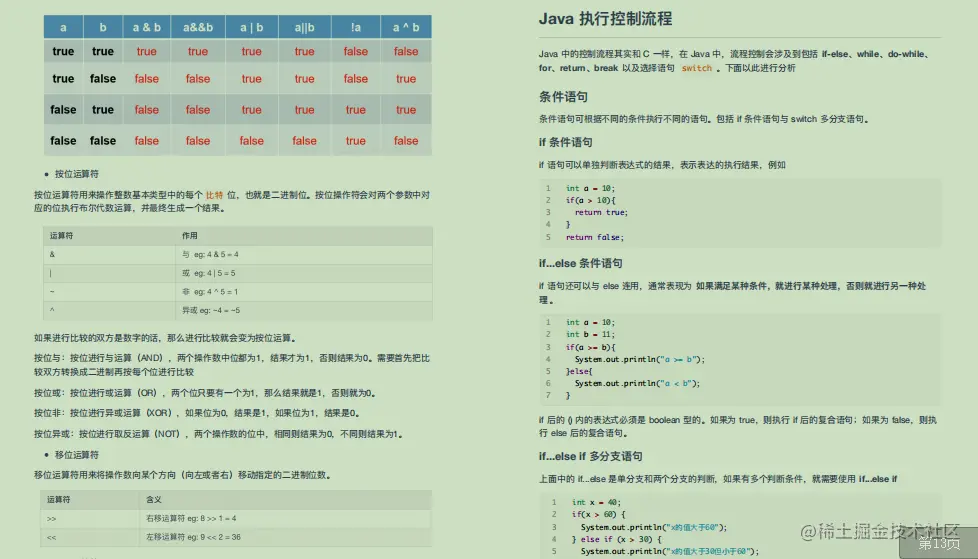Click the sentence starting '移位运算符用来将操作数'

[x=182, y=475]
